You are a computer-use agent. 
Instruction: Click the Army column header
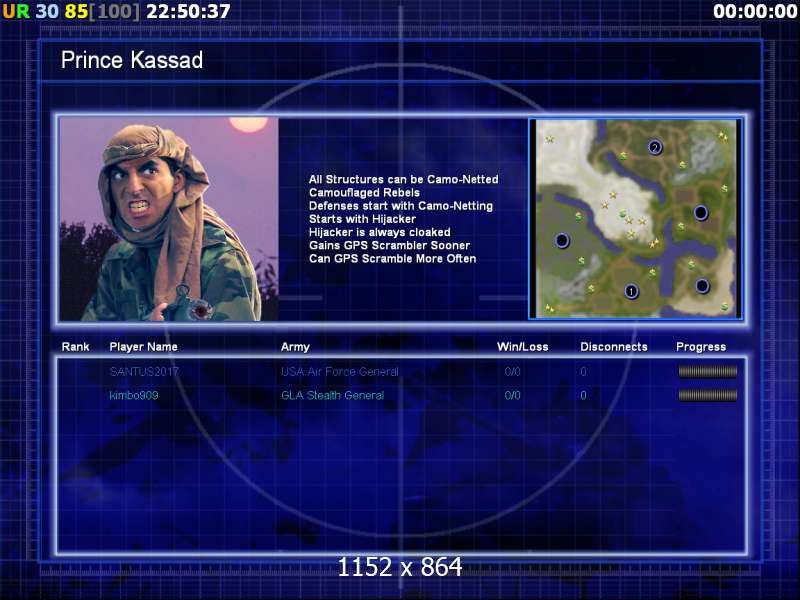click(x=295, y=347)
